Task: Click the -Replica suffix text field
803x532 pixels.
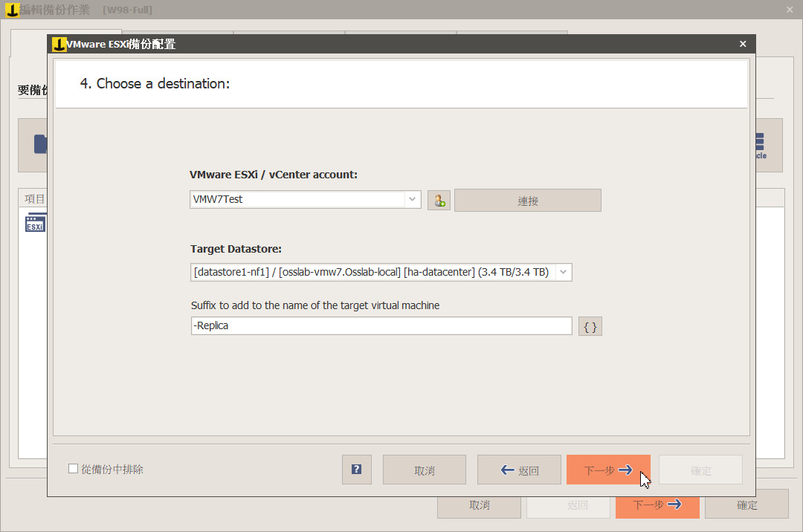Action: (381, 325)
